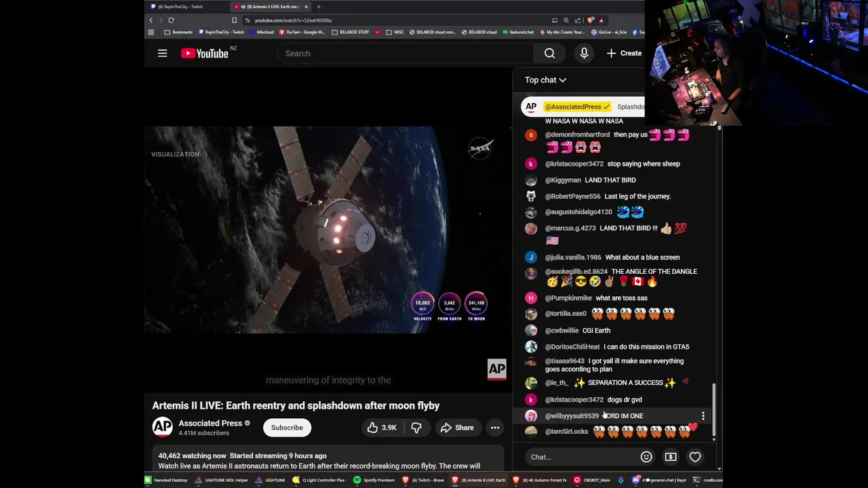Open the Associated Press channel name link
The width and height of the screenshot is (868, 488).
210,423
